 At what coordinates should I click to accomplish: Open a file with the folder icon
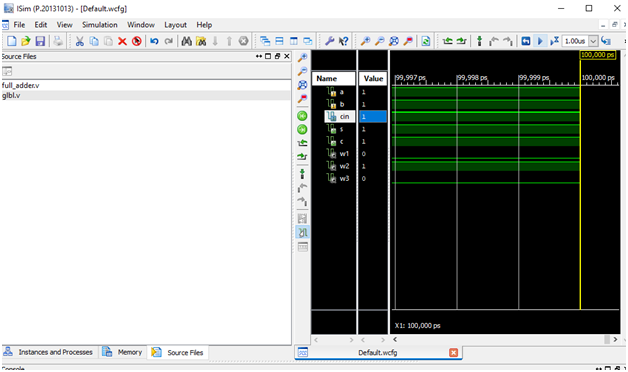pyautogui.click(x=26, y=41)
